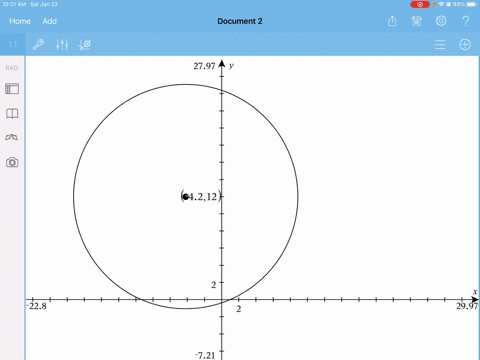Tap the Home button

click(x=20, y=21)
